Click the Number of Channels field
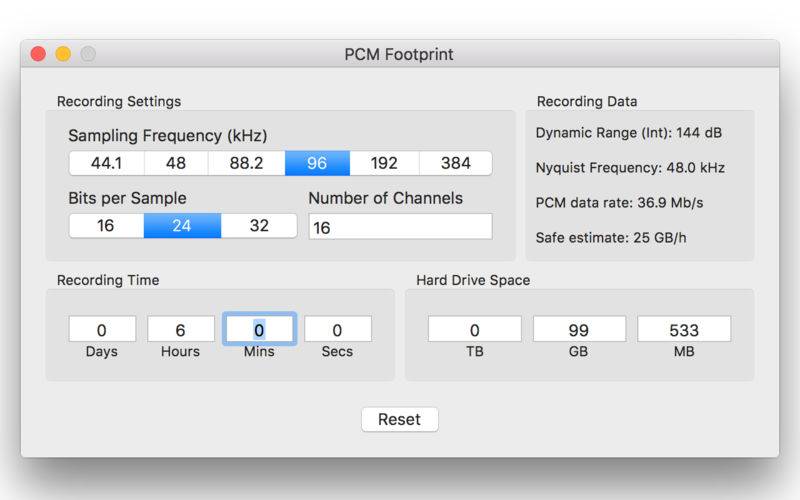Viewport: 800px width, 500px height. [400, 227]
